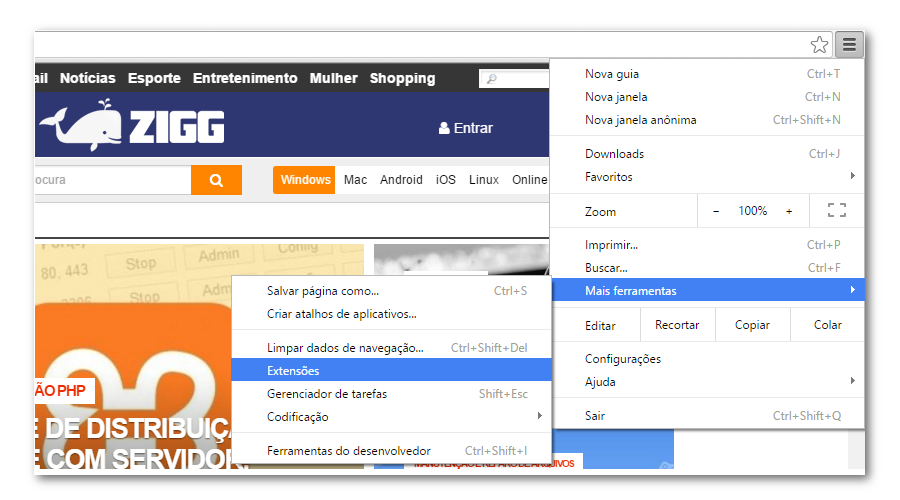The width and height of the screenshot is (900, 500).
Task: Click the Shopping link
Action: [402, 78]
